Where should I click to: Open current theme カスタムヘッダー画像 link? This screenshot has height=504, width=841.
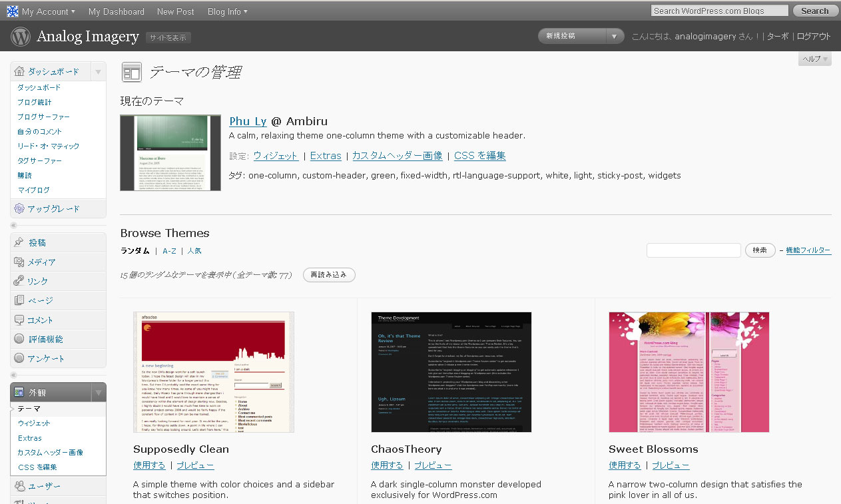(x=397, y=156)
